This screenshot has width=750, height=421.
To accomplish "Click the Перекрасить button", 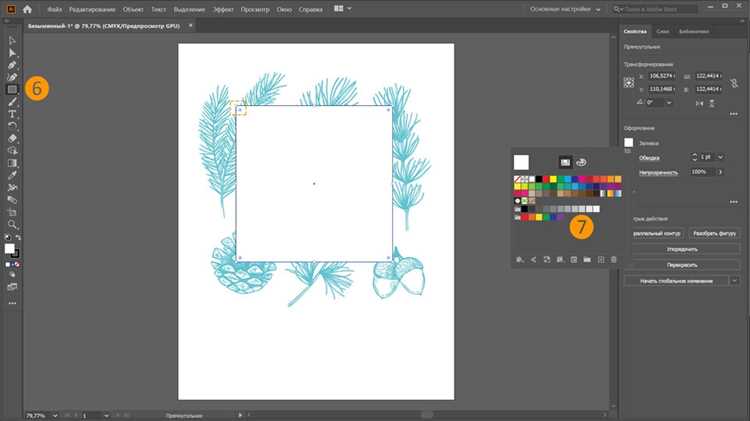I will click(x=682, y=265).
